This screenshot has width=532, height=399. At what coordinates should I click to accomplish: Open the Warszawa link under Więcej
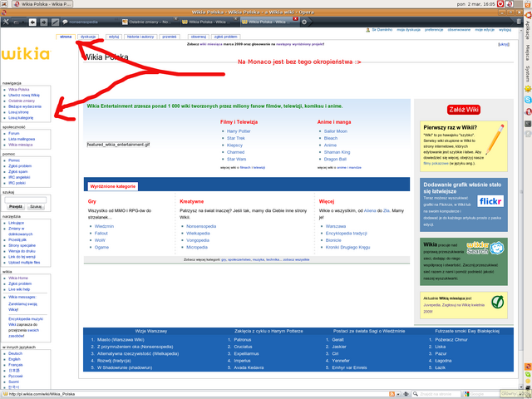pyautogui.click(x=336, y=226)
